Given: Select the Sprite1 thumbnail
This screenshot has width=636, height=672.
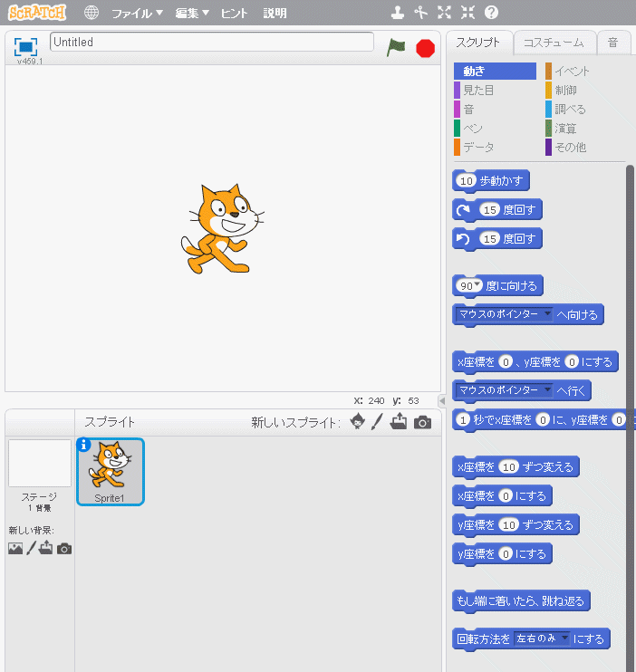Looking at the screenshot, I should [x=111, y=472].
